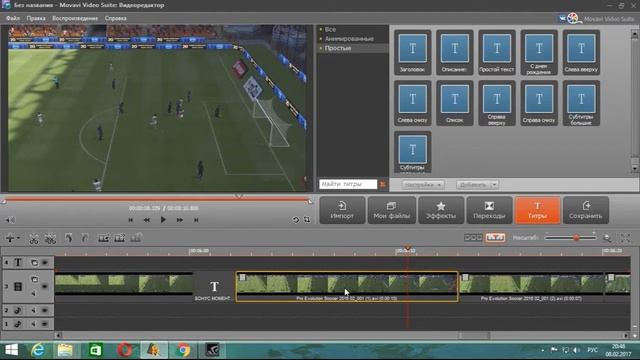Open the Мои файлы tab

pyautogui.click(x=391, y=210)
